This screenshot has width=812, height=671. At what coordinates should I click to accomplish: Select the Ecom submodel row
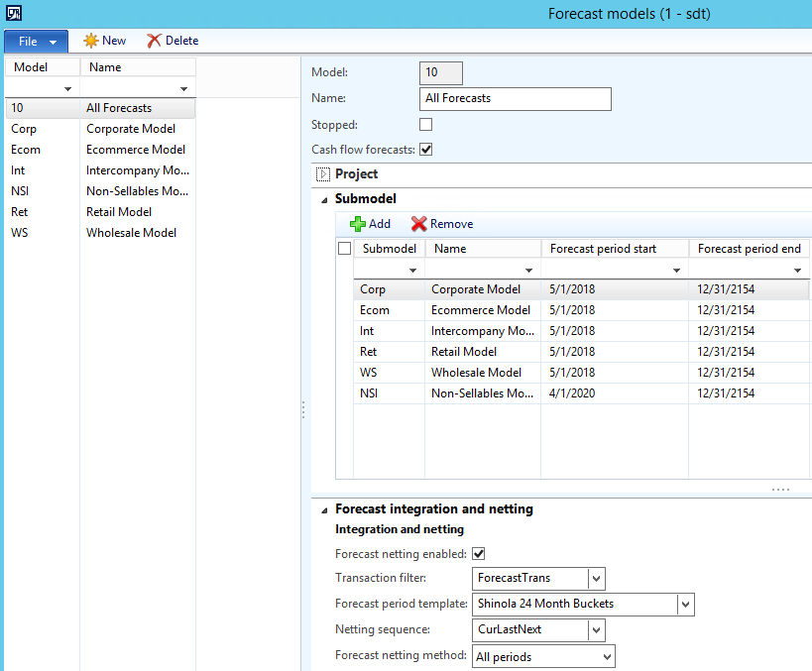pyautogui.click(x=374, y=310)
